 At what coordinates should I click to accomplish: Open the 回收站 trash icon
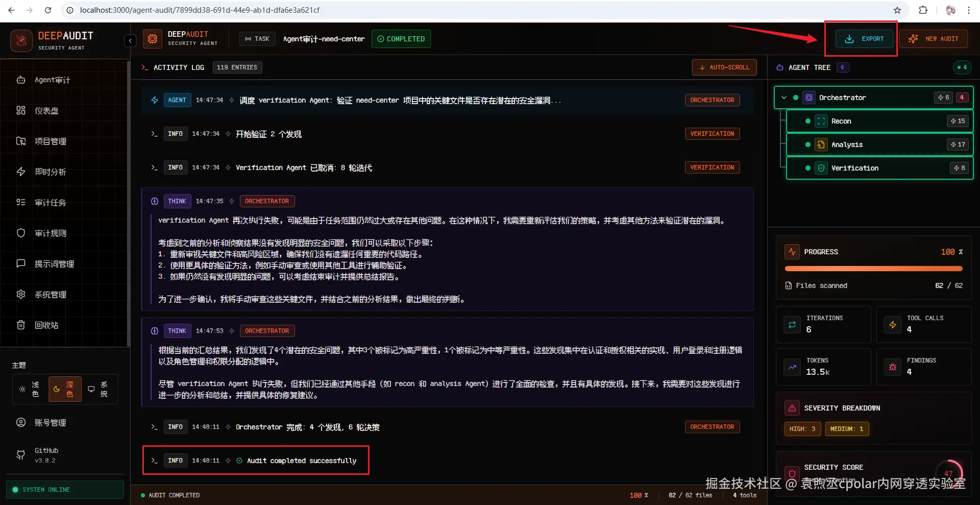point(47,325)
